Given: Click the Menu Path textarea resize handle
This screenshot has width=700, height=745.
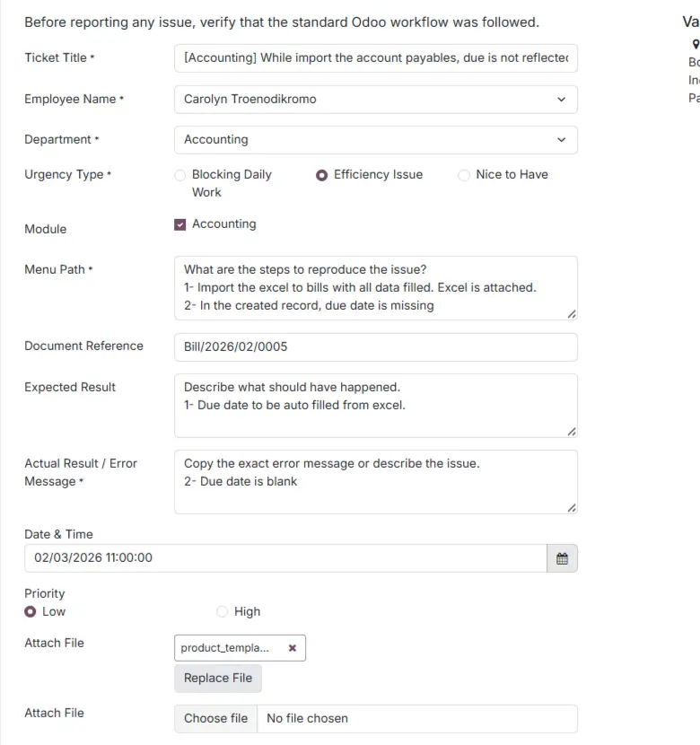Looking at the screenshot, I should coord(572,314).
